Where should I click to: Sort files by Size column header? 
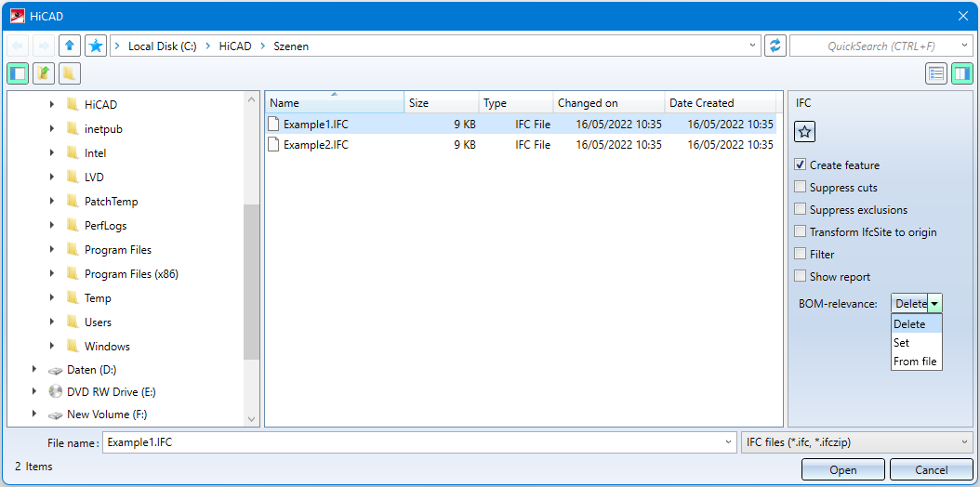tap(442, 103)
